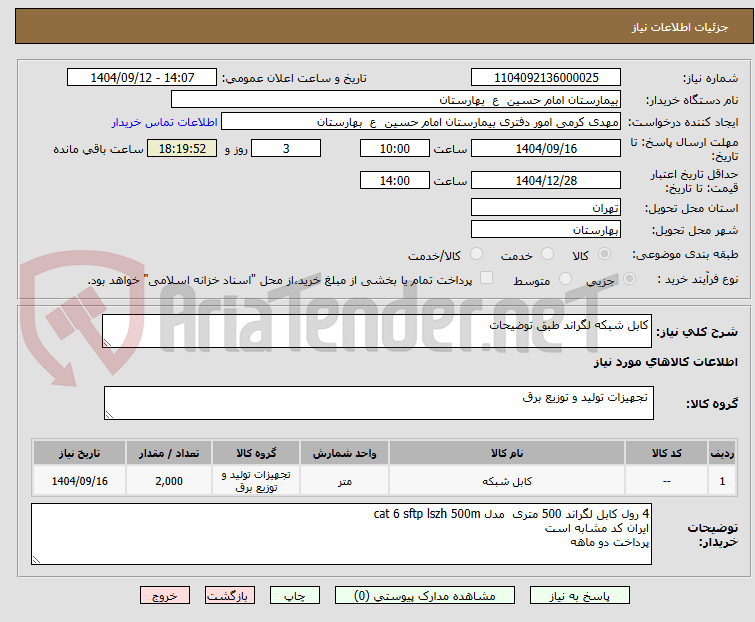
Task: Click row number 1 cell
Action: [x=722, y=480]
